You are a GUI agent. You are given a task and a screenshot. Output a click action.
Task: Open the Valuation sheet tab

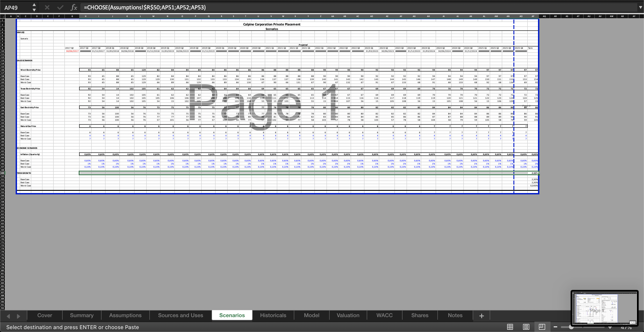tap(348, 315)
